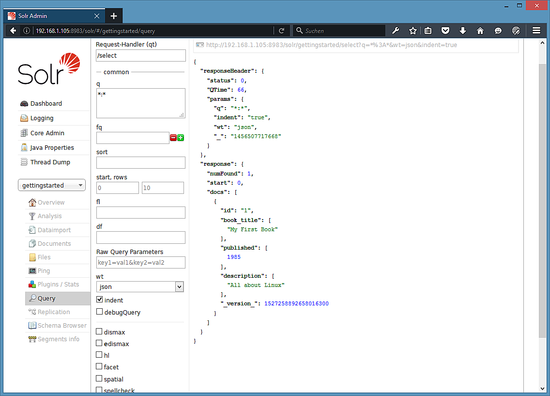
Task: Switch to the Solr Admin tab
Action: pyautogui.click(x=53, y=16)
